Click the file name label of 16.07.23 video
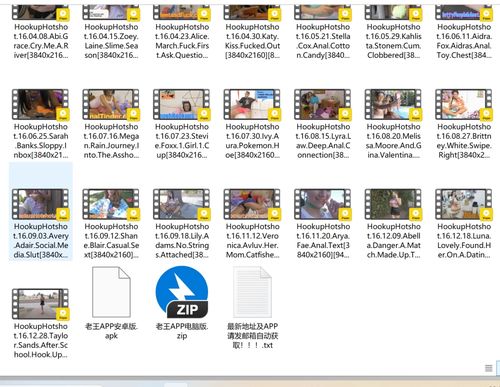 point(182,141)
